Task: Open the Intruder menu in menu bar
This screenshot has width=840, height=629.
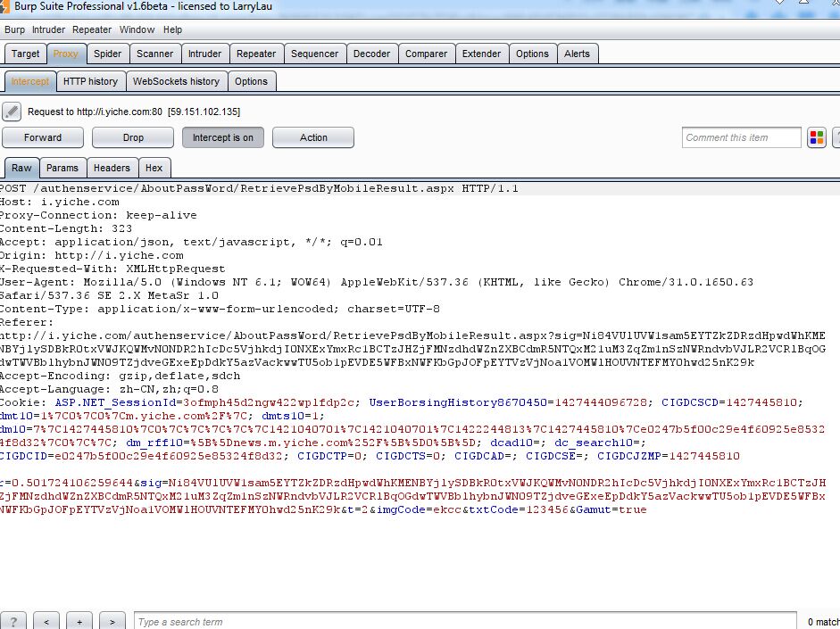Action: click(x=48, y=30)
